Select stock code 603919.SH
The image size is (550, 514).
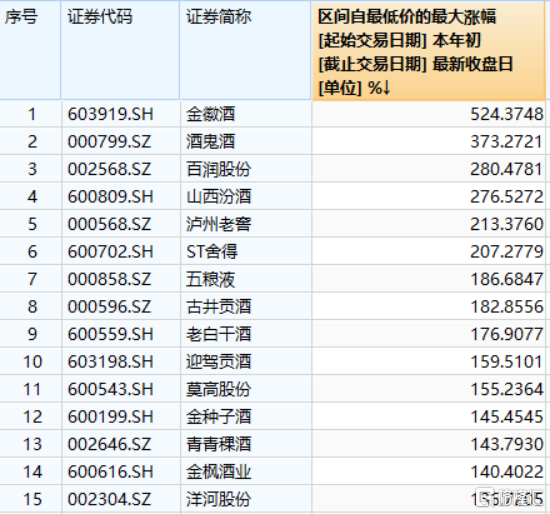[x=110, y=114]
